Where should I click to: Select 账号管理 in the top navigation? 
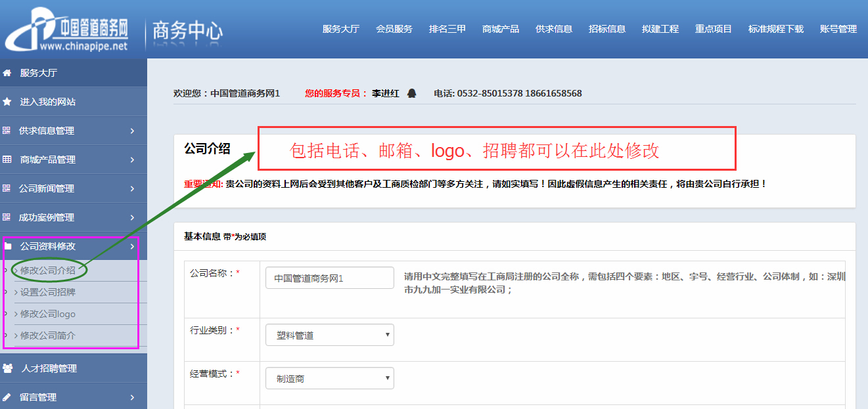click(x=838, y=29)
